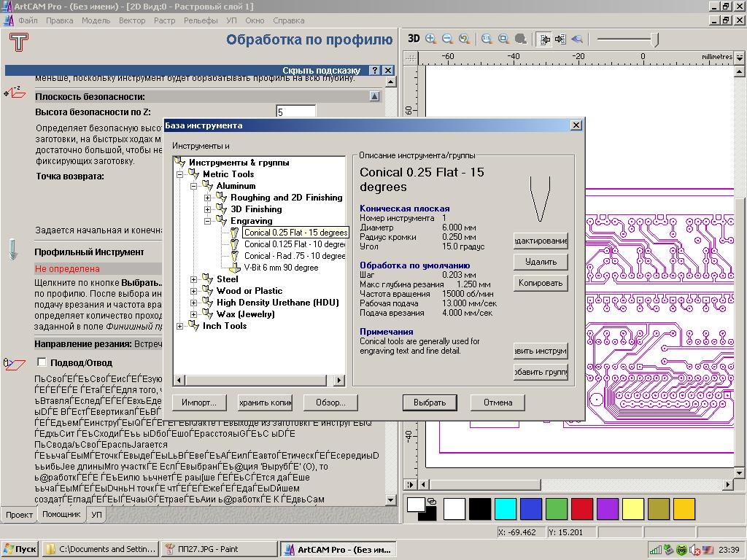747x560 pixels.
Task: Select Conical 0.125 Flat - 10 degree tool
Action: 295,244
